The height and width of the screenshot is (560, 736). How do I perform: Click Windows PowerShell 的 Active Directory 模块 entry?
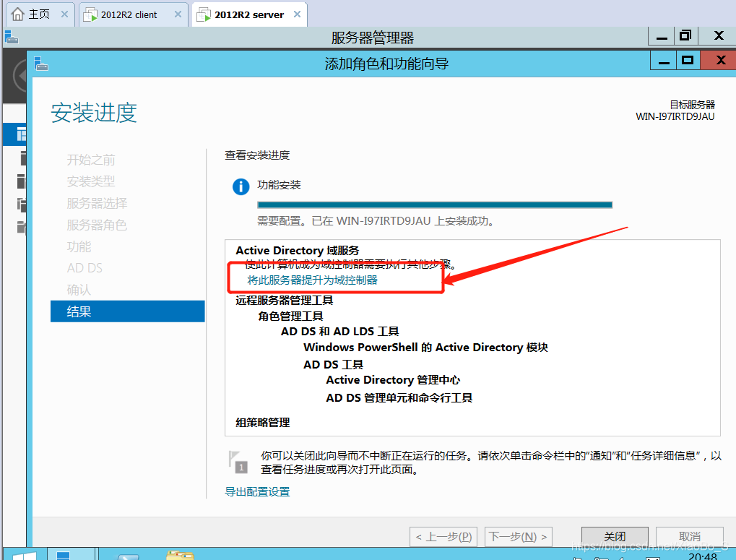pyautogui.click(x=425, y=348)
